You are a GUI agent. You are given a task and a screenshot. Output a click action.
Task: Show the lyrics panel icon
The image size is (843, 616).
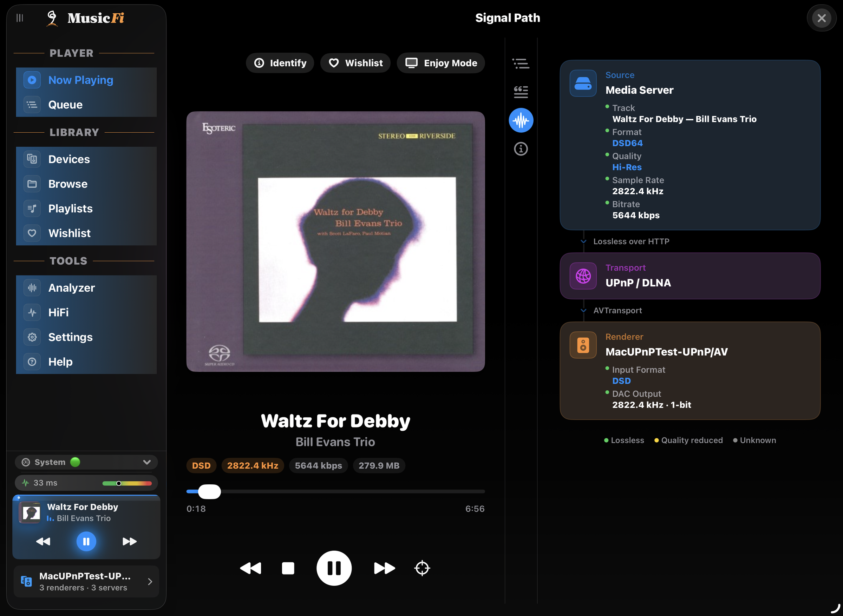click(521, 92)
